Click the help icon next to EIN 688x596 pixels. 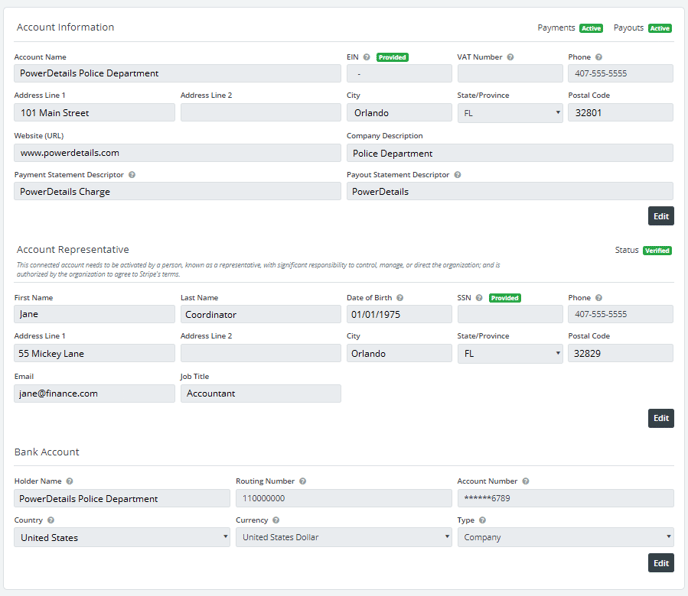coord(367,58)
